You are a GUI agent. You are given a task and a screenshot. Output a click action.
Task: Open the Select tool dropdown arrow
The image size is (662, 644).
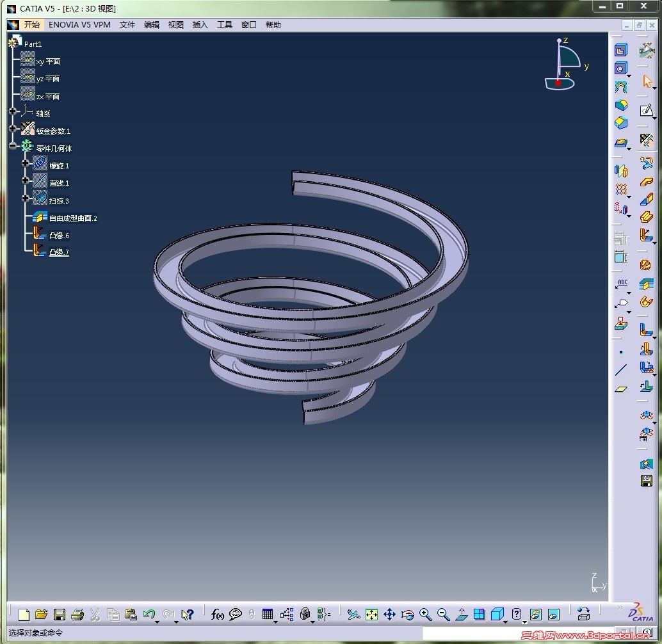(x=654, y=88)
